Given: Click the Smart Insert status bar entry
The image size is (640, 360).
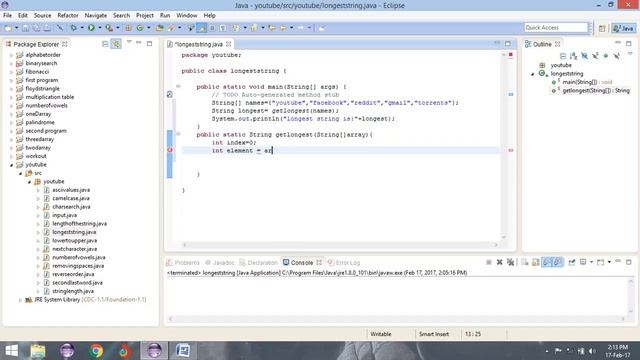Looking at the screenshot, I should (434, 334).
